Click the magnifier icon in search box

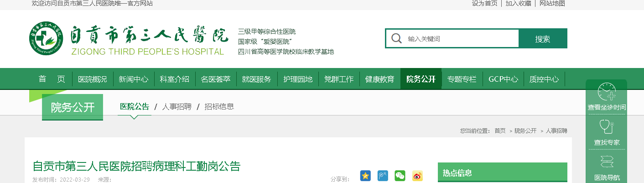(397, 38)
